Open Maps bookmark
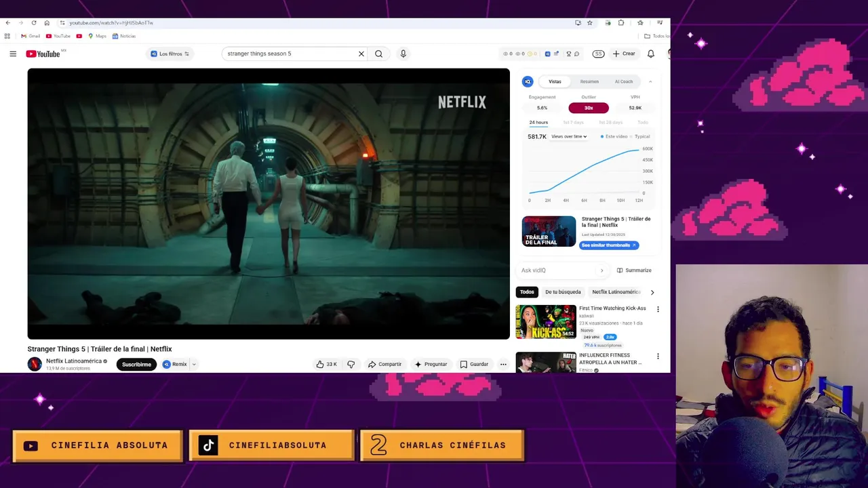 pyautogui.click(x=97, y=36)
